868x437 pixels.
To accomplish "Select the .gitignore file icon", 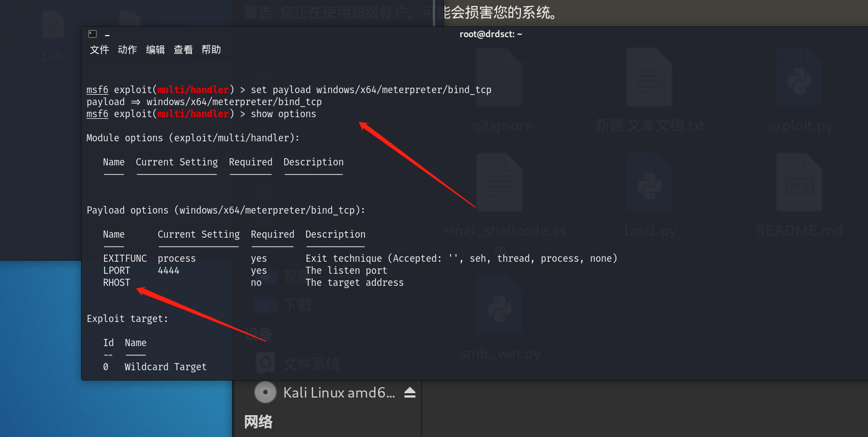I will click(500, 77).
